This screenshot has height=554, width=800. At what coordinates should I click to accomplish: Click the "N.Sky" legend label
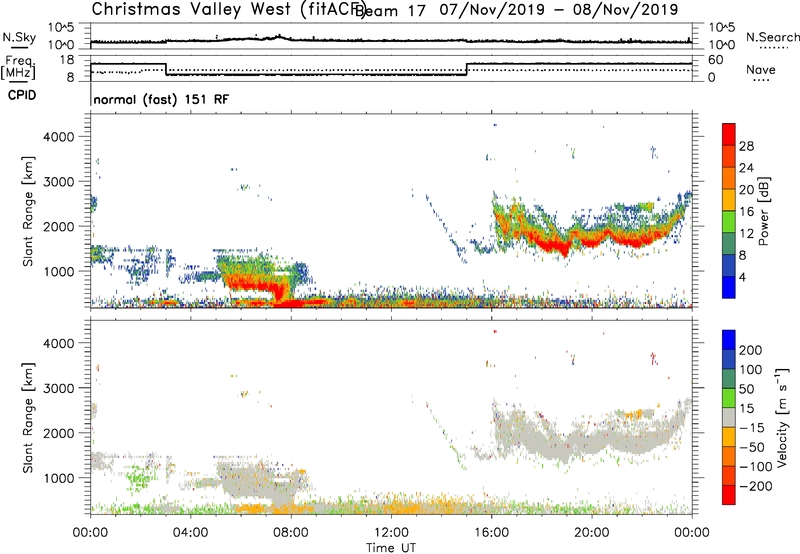19,37
